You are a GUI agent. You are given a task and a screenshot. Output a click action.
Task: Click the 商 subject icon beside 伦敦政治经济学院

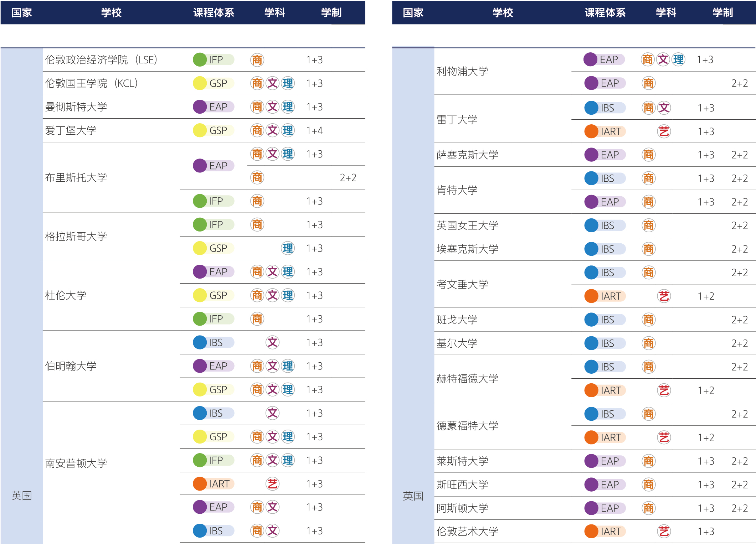[257, 60]
